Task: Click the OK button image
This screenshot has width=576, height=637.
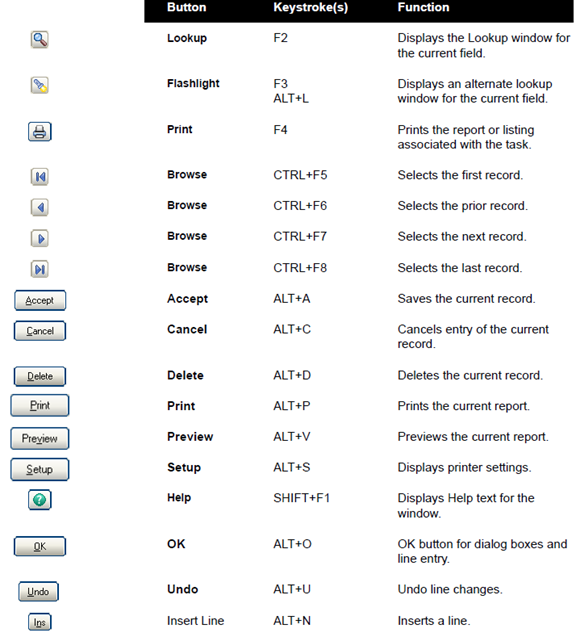Action: click(x=40, y=546)
